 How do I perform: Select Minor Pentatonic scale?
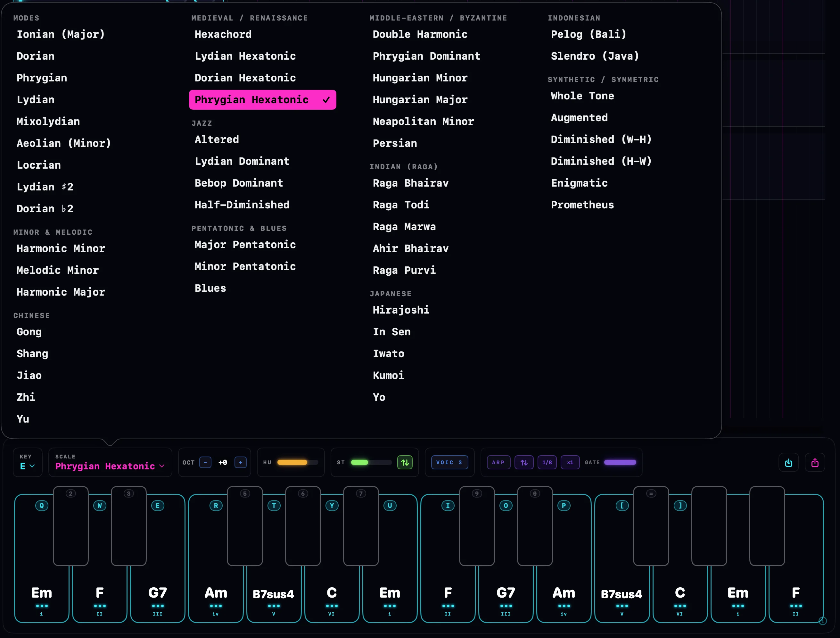click(245, 266)
